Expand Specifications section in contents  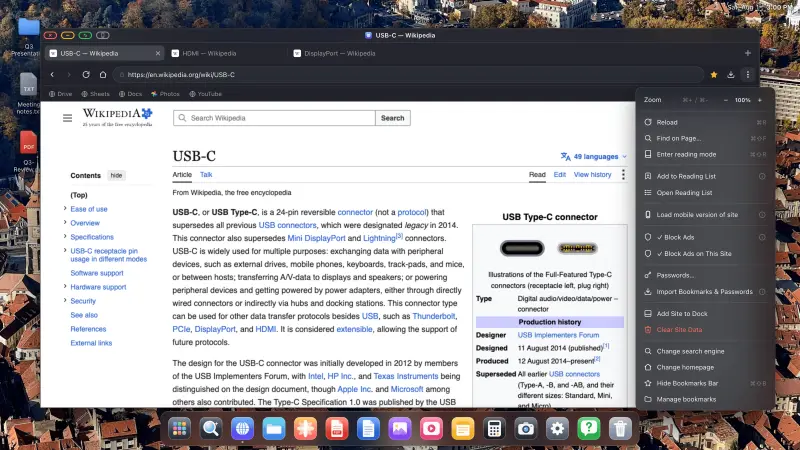tap(65, 236)
